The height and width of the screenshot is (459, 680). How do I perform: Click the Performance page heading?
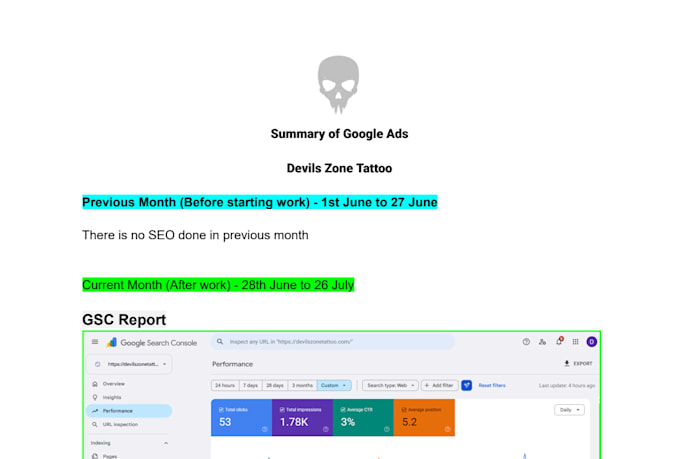tap(232, 364)
